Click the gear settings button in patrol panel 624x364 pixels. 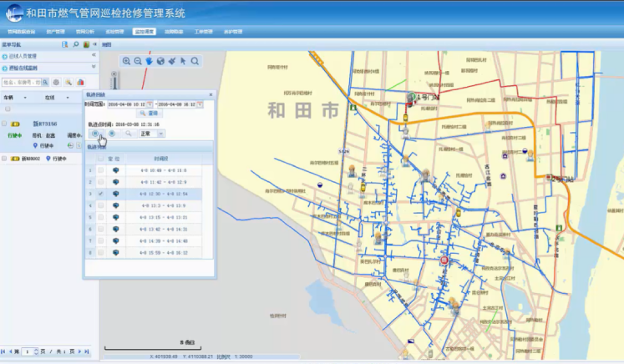click(x=56, y=83)
